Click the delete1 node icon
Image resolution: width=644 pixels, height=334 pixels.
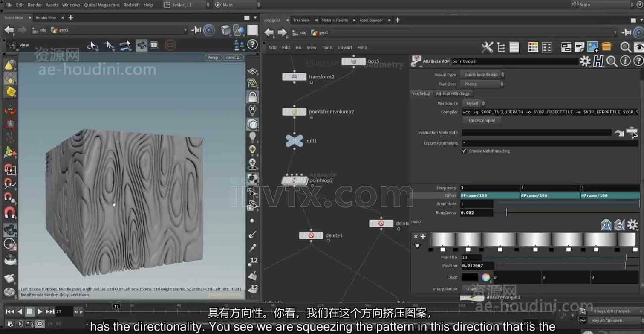tap(311, 235)
